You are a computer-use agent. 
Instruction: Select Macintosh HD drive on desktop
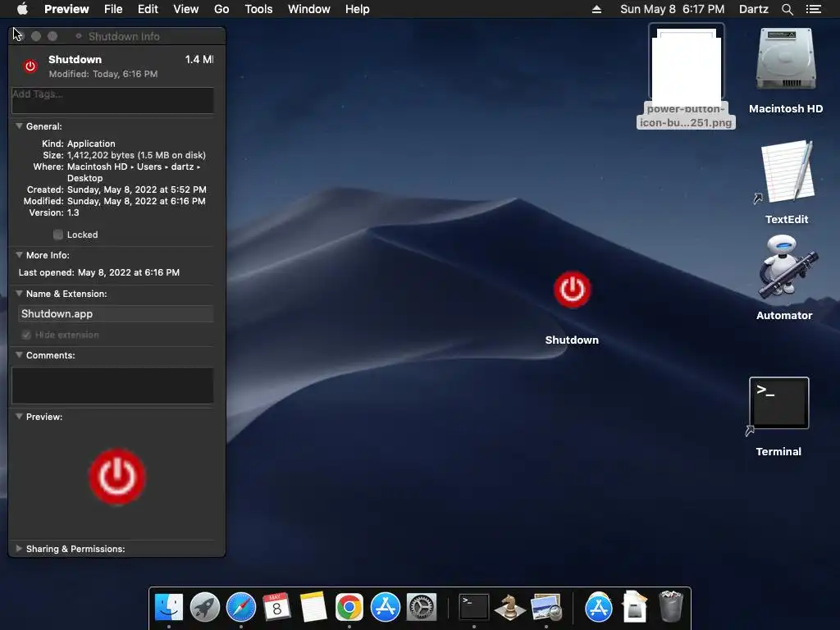pyautogui.click(x=786, y=60)
